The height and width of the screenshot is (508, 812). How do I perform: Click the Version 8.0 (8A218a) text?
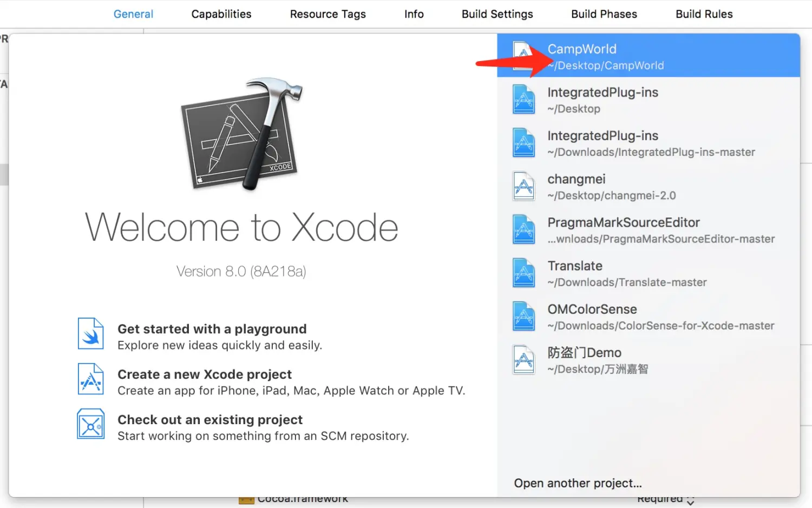(x=241, y=271)
